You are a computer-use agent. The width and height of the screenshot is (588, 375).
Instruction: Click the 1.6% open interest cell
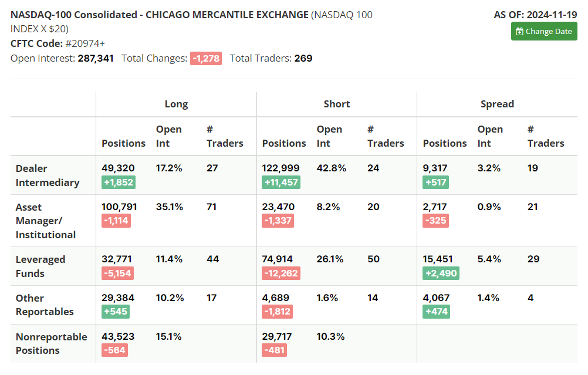(327, 298)
